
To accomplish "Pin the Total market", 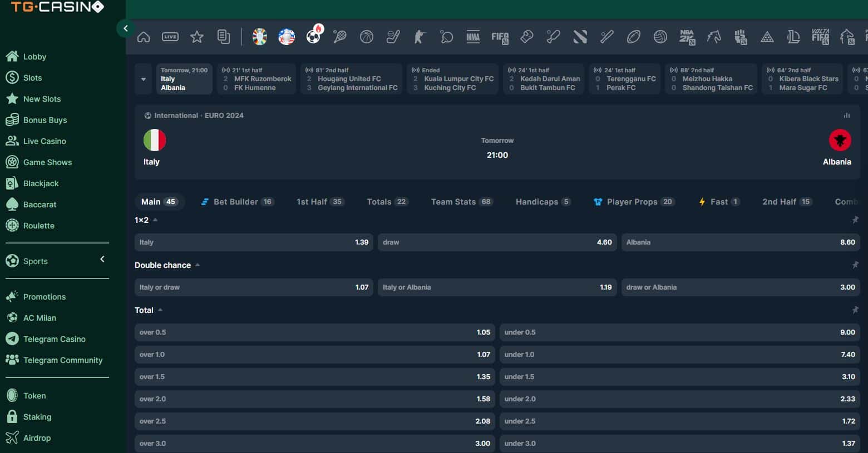I will [855, 310].
